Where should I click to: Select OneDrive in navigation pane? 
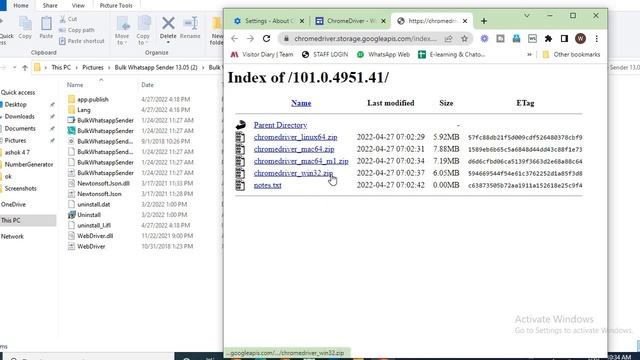[x=13, y=204]
